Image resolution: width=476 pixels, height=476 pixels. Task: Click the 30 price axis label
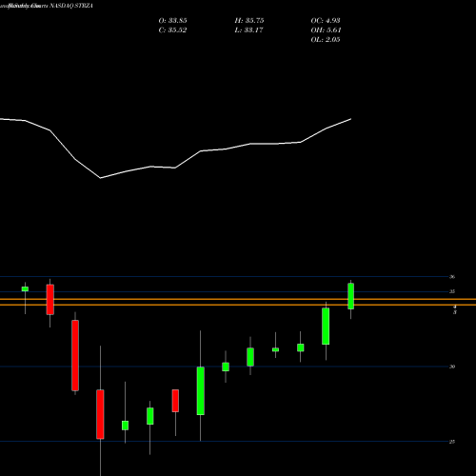tap(452, 367)
